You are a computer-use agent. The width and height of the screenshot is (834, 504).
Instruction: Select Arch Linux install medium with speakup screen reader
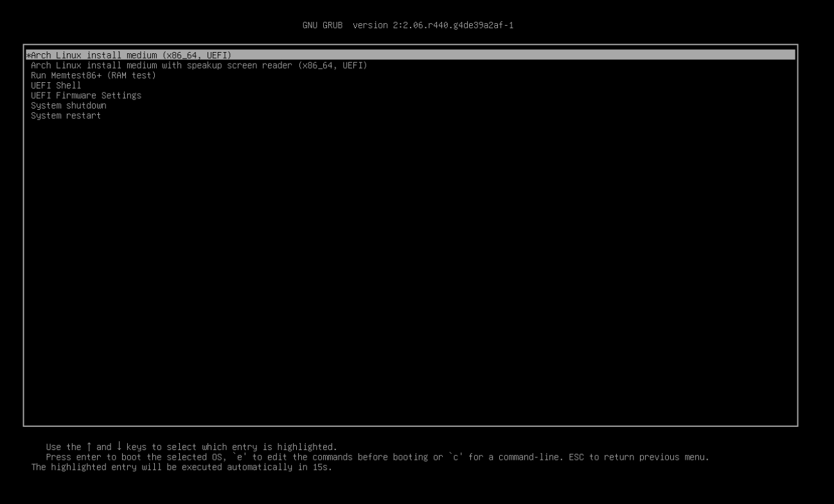[199, 65]
